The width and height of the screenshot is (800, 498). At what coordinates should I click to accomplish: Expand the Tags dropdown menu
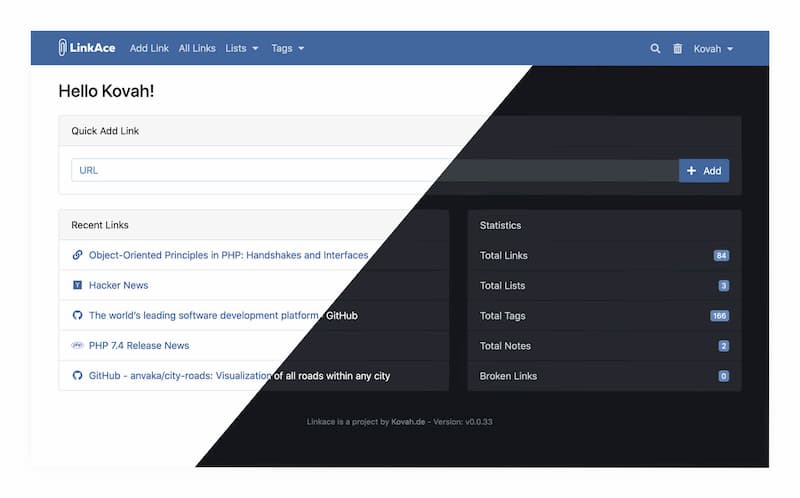tap(288, 48)
